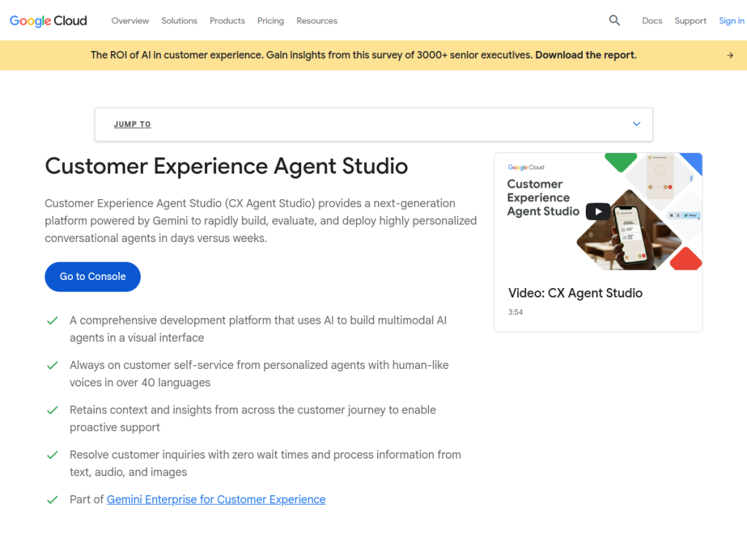Screen dimensions: 747x560
Task: Click checkmark beside Part of Gemini Enterprise
Action: coord(53,499)
